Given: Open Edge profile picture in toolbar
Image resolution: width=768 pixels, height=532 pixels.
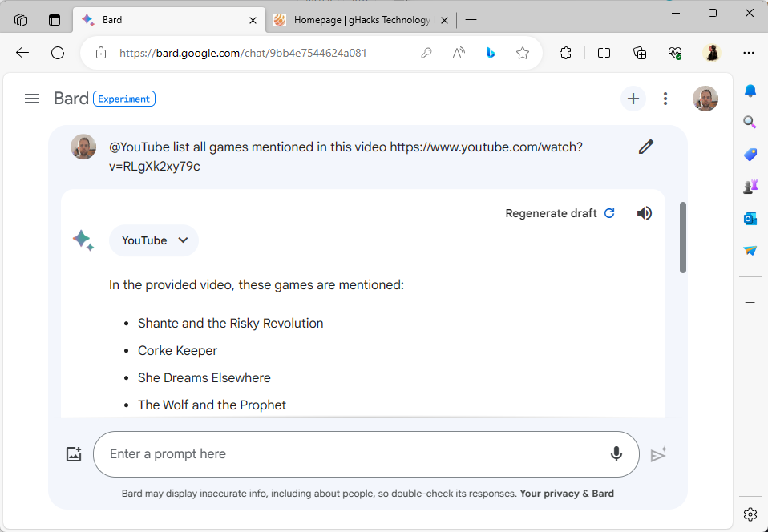Looking at the screenshot, I should click(x=712, y=53).
